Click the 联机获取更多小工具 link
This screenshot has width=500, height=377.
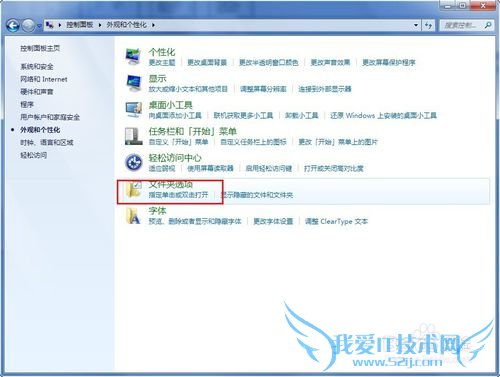243,116
